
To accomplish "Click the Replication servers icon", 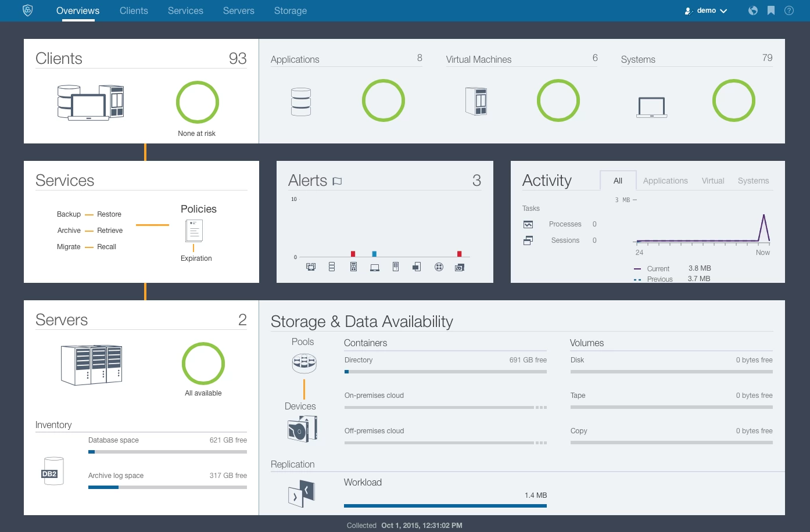I will pyautogui.click(x=302, y=494).
